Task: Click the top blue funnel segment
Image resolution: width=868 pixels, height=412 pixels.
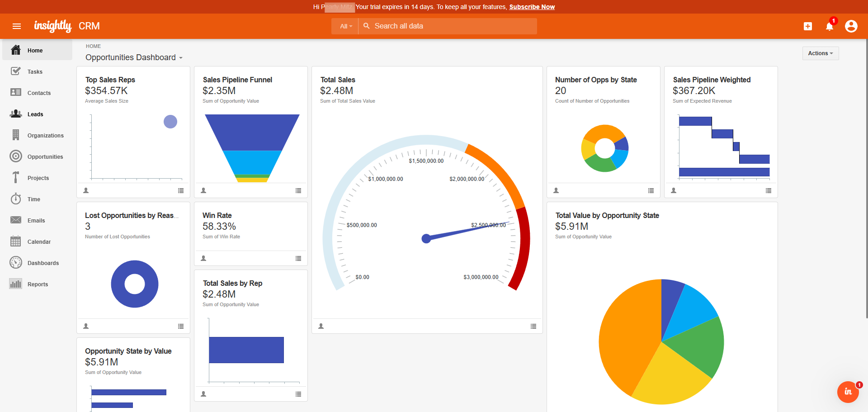Action: [x=252, y=132]
